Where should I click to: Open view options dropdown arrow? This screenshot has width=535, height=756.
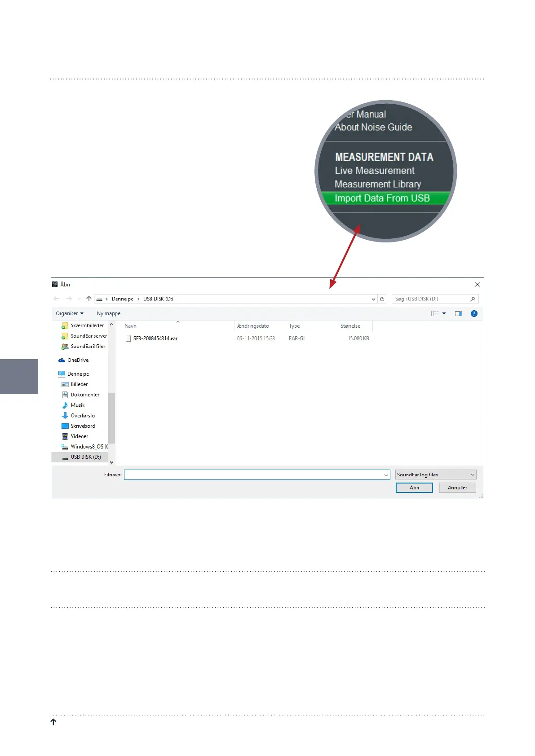[x=444, y=313]
